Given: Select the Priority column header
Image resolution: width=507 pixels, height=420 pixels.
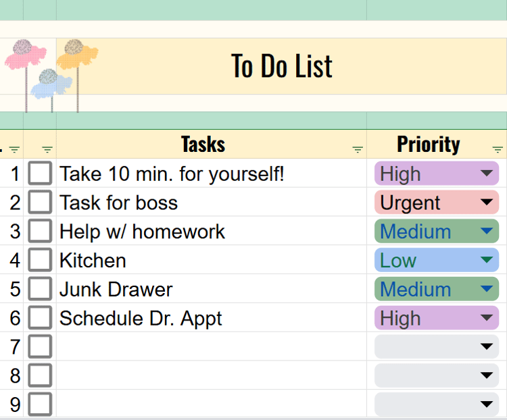Looking at the screenshot, I should click(428, 145).
